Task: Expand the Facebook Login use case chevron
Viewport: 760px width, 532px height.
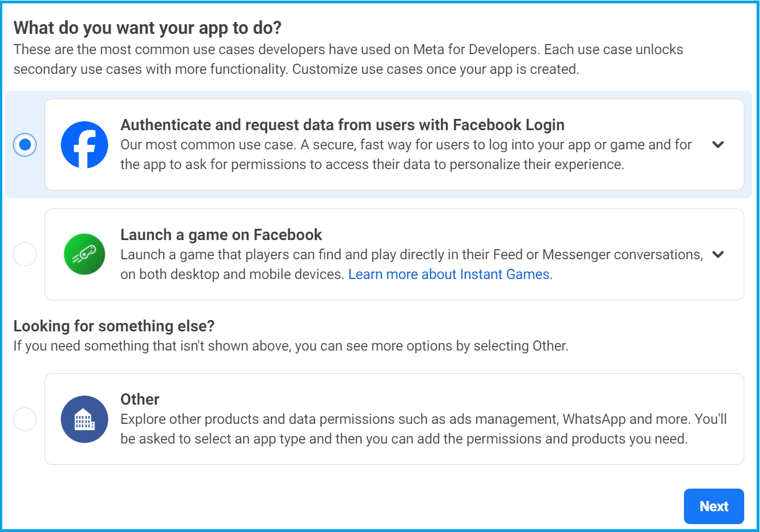Action: [x=718, y=144]
